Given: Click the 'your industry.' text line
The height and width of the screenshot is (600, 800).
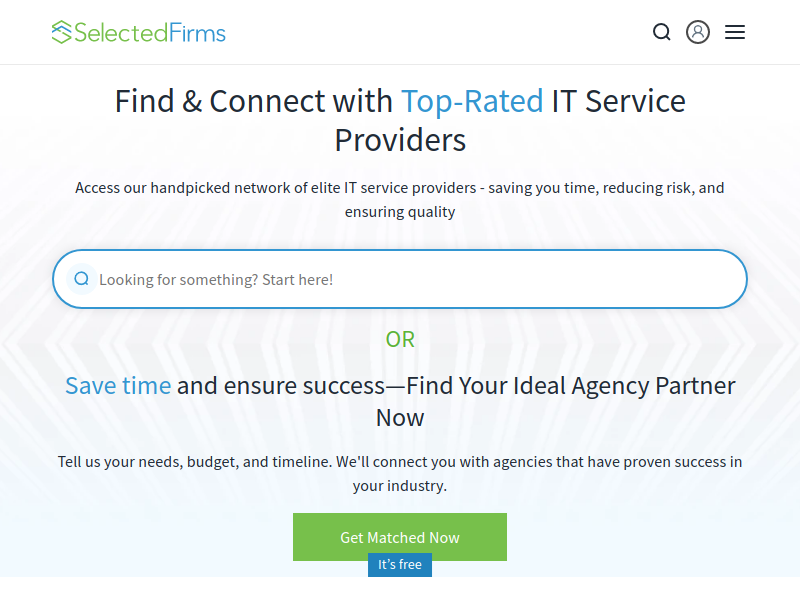Looking at the screenshot, I should coord(400,486).
